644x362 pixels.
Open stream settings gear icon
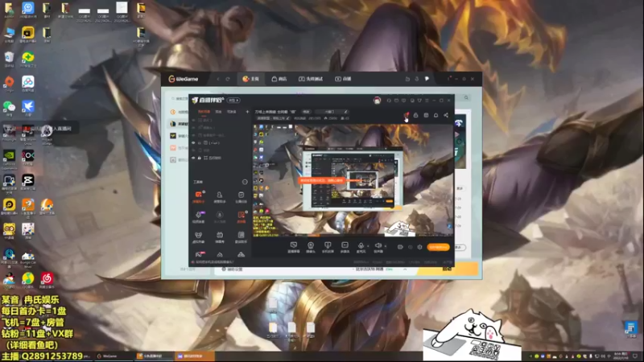pos(419,247)
